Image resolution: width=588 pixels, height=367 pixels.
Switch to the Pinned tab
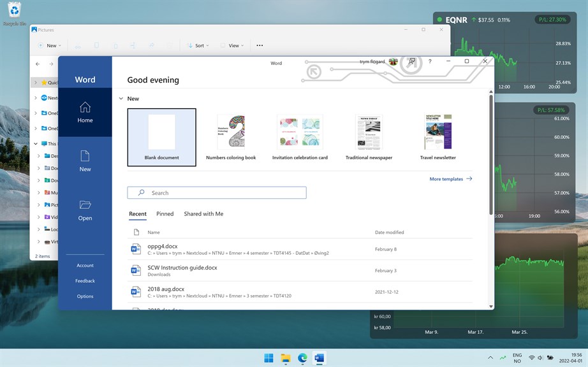165,214
